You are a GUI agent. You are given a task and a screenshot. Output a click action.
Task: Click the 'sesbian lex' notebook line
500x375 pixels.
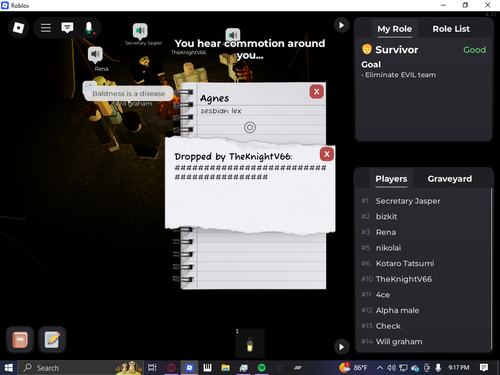pyautogui.click(x=221, y=111)
